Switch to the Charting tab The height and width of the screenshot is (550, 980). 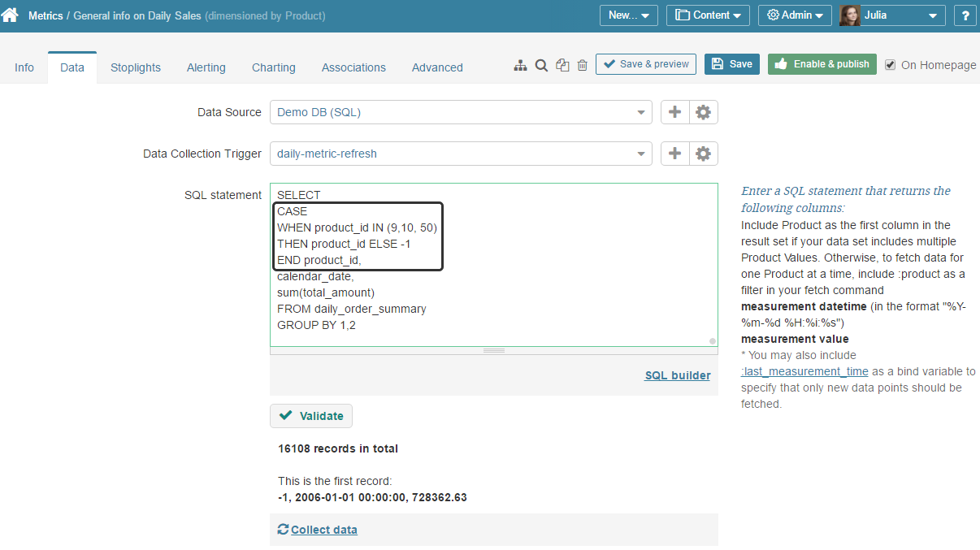coord(273,67)
